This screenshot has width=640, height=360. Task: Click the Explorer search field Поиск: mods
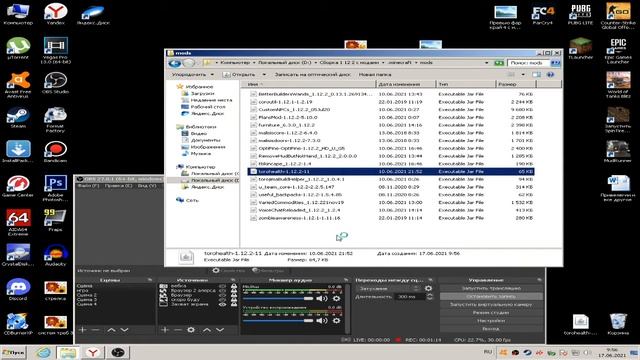(529, 63)
